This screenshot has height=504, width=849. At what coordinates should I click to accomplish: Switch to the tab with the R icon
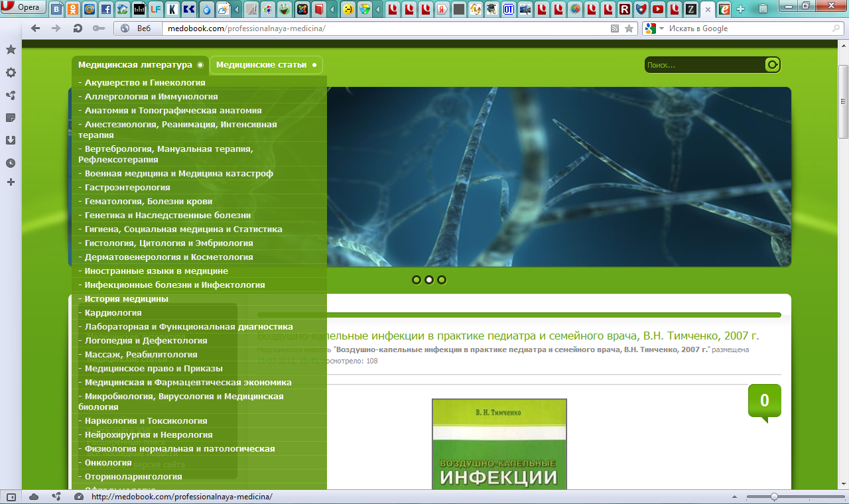624,9
